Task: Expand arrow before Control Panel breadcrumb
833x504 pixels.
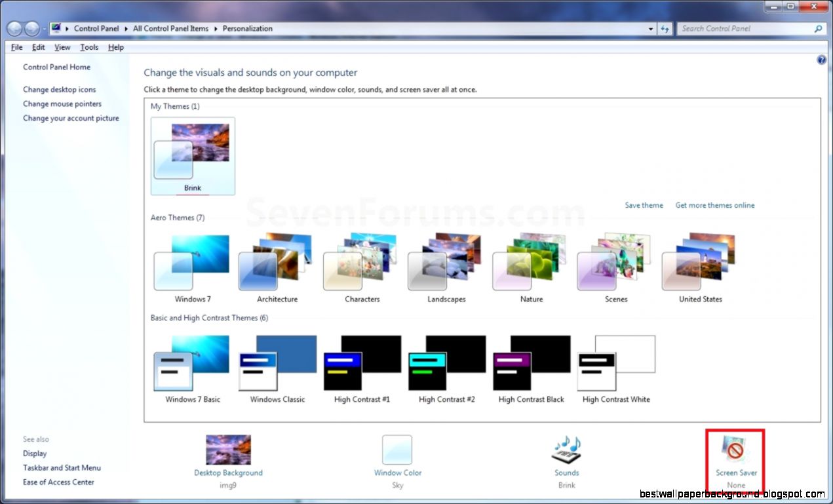Action: pyautogui.click(x=68, y=29)
